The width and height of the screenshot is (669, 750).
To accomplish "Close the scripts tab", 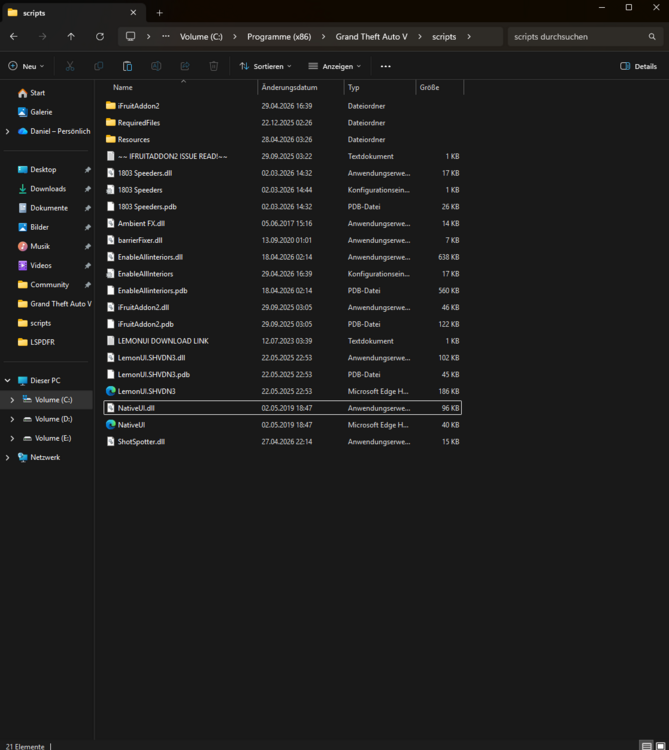I will click(x=133, y=12).
